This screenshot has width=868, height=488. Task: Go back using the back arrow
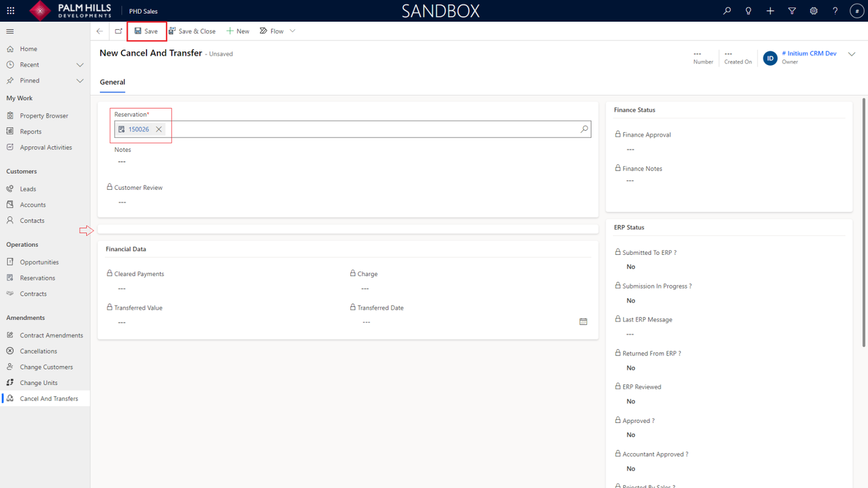(100, 31)
